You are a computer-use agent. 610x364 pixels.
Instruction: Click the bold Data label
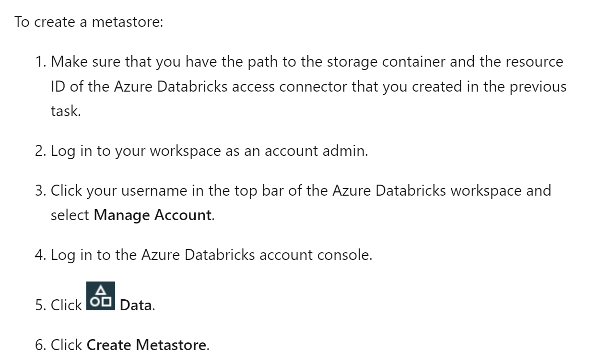point(136,305)
